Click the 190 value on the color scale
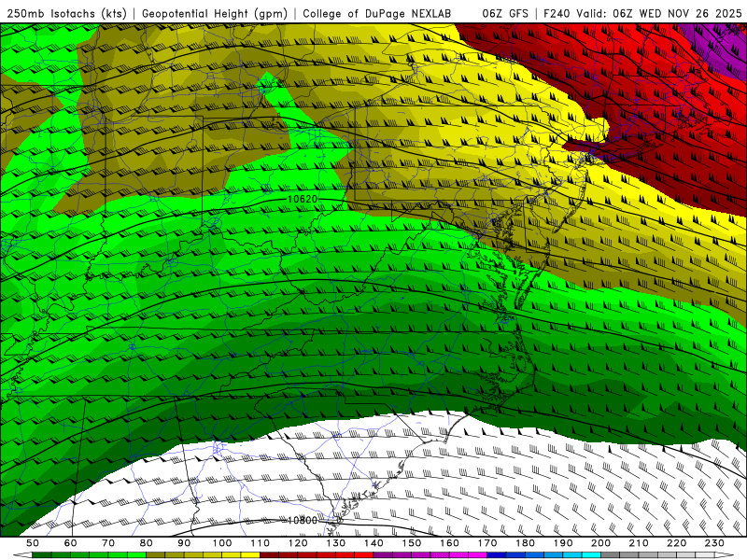Image resolution: width=747 pixels, height=560 pixels. coord(563,543)
